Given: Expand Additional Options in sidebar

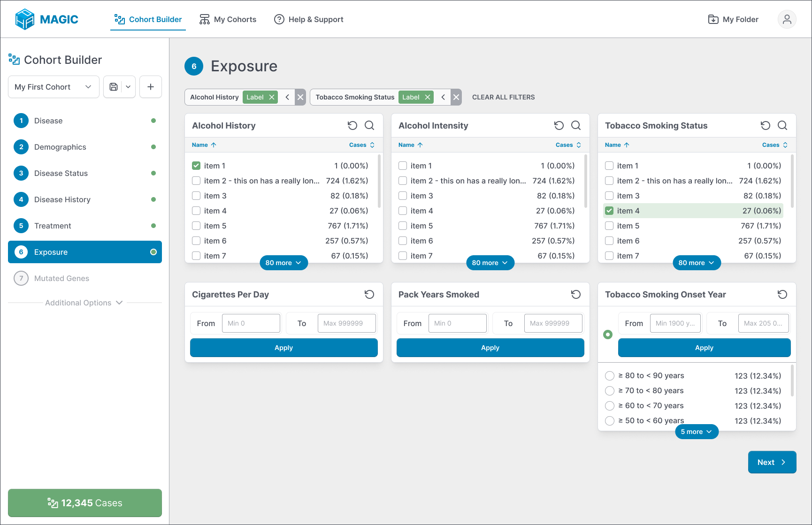Looking at the screenshot, I should click(x=84, y=303).
